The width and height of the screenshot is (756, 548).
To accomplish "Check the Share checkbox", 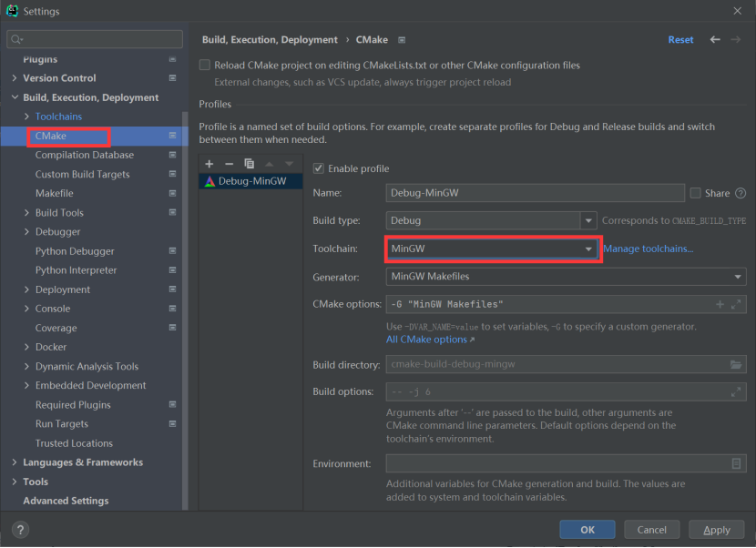I will click(695, 193).
